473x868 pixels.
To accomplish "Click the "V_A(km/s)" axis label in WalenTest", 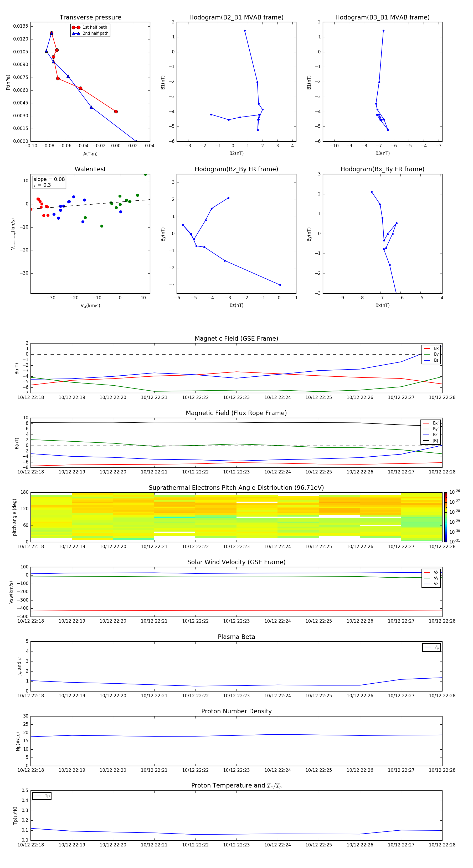I will [90, 306].
